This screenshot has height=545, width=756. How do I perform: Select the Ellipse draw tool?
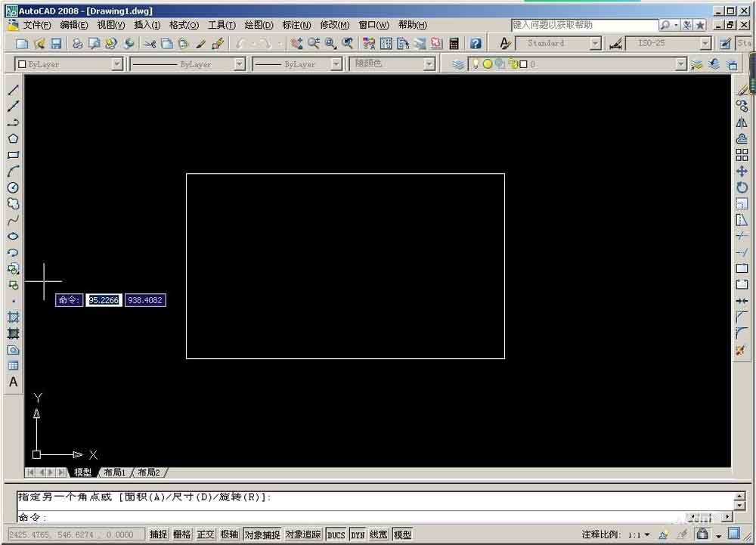(13, 236)
